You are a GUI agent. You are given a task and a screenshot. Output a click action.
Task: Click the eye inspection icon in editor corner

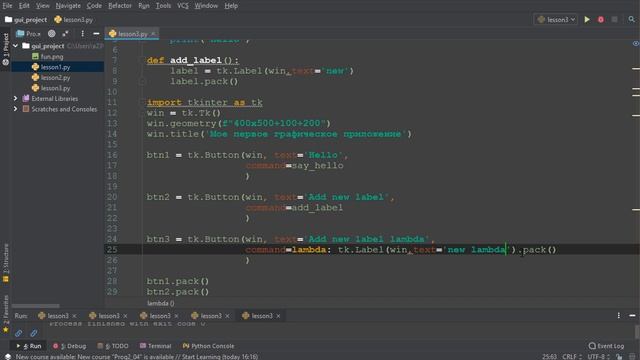636,43
